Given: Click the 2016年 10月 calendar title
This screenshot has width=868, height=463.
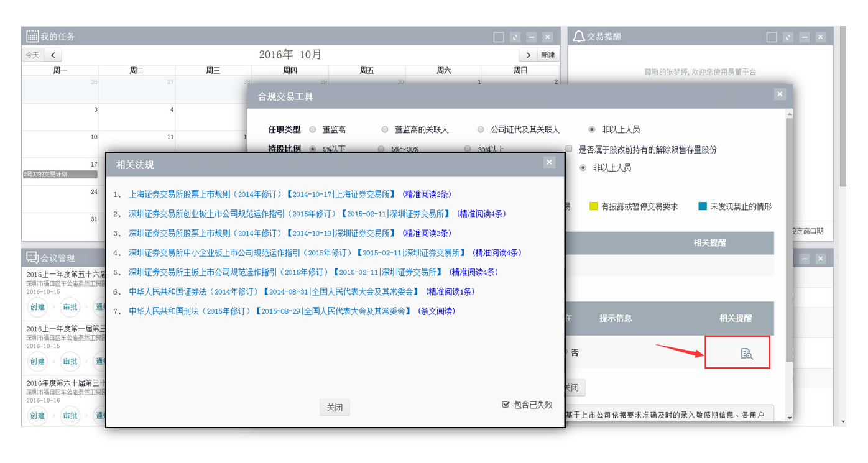Looking at the screenshot, I should tap(290, 55).
